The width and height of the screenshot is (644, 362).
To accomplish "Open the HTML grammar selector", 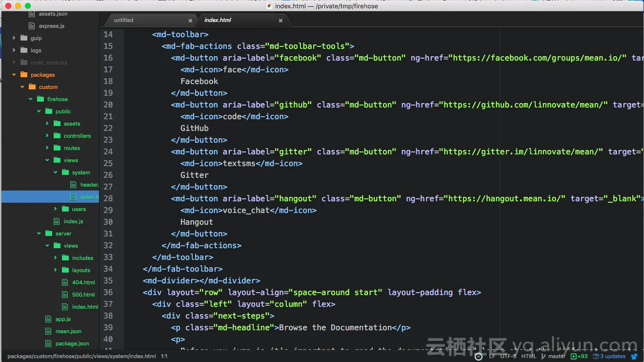I will (529, 357).
